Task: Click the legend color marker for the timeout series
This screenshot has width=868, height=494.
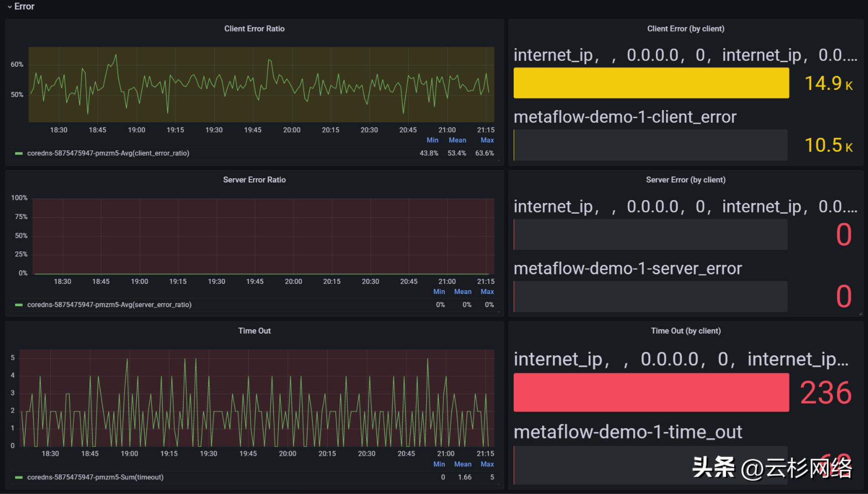Action: 18,477
